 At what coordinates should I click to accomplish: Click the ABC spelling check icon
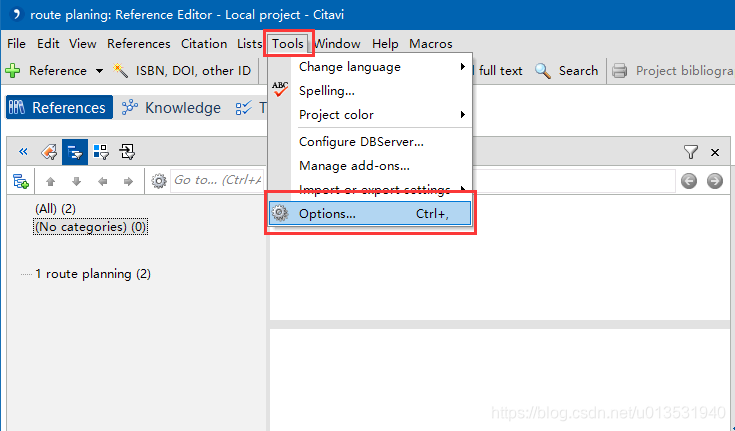[x=280, y=90]
